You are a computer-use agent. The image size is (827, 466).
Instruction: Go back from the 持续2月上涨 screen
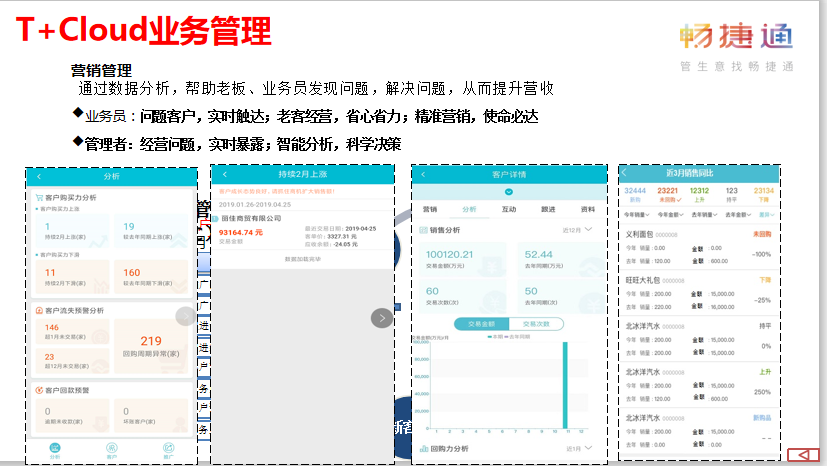tap(225, 174)
